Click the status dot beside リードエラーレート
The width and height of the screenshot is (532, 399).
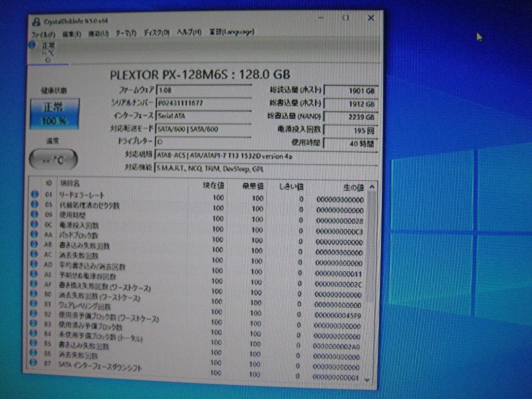click(34, 195)
